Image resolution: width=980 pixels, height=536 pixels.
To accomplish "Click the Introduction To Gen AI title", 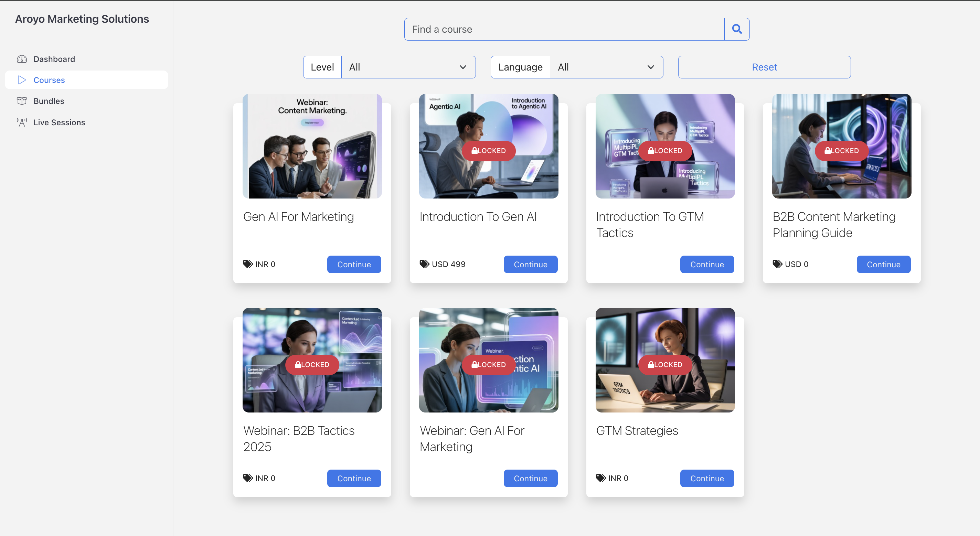I will pyautogui.click(x=478, y=217).
